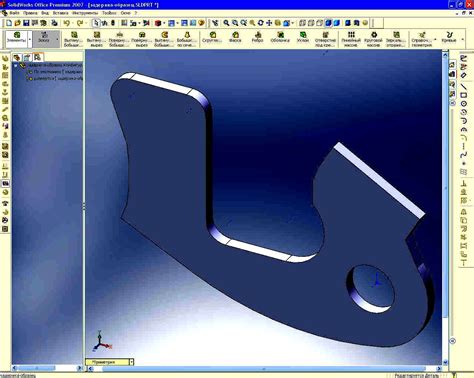The image size is (474, 378).
Task: Select the 'По умолчанию' configuration tree item
Action: [55, 72]
